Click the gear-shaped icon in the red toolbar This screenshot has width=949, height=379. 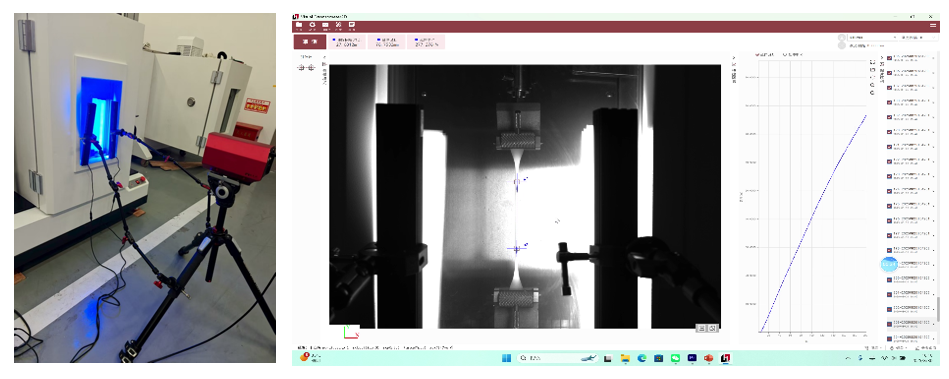click(312, 26)
